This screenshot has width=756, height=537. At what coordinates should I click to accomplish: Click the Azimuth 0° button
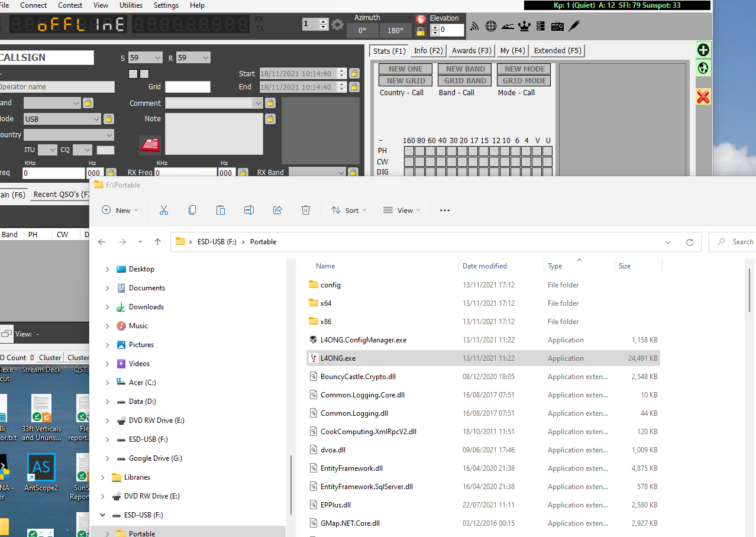[x=362, y=30]
